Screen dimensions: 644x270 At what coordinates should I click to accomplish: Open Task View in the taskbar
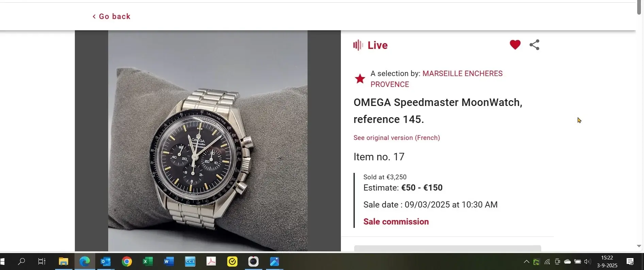point(42,262)
